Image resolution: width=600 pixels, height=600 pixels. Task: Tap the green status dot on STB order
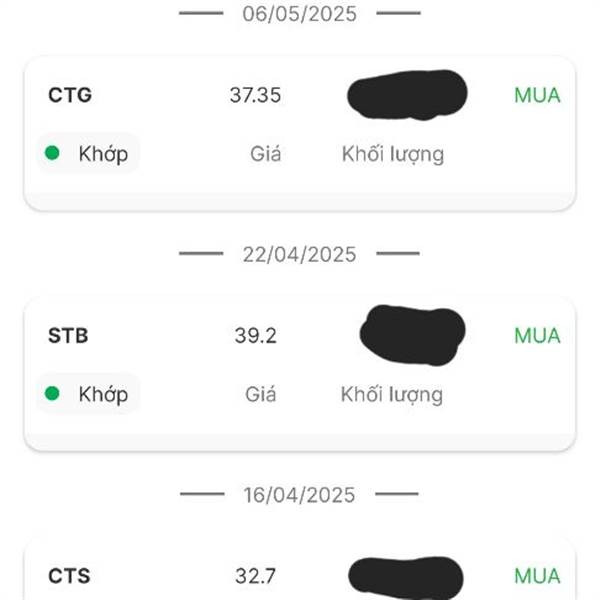tap(52, 393)
